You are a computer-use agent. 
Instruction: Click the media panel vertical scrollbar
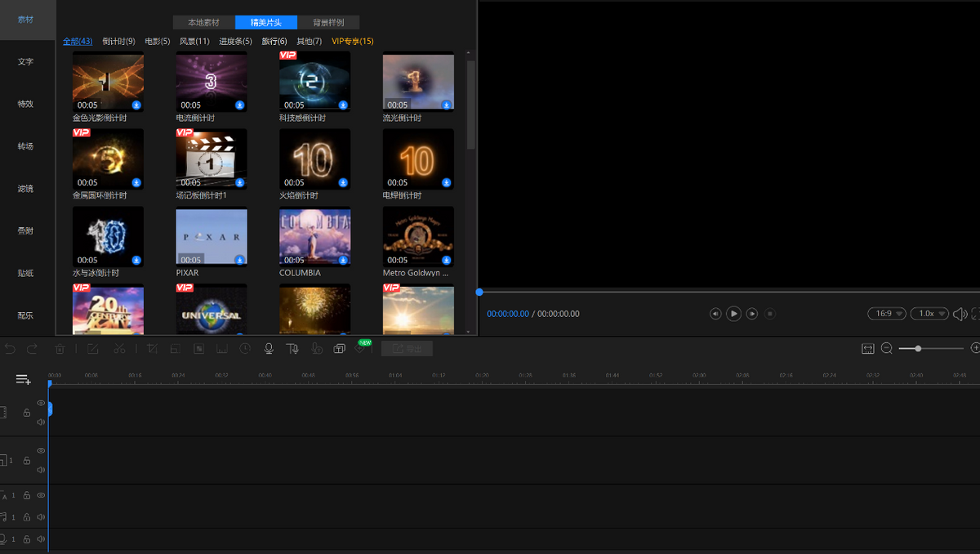point(470,105)
